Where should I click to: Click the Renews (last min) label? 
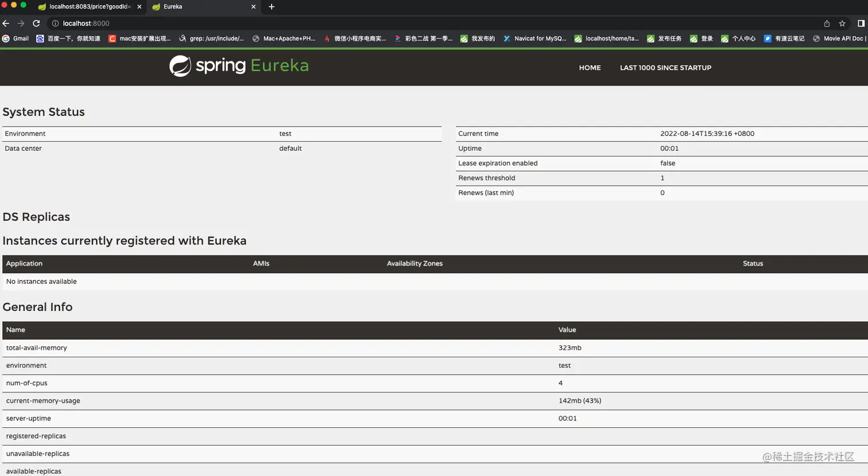[x=486, y=193]
